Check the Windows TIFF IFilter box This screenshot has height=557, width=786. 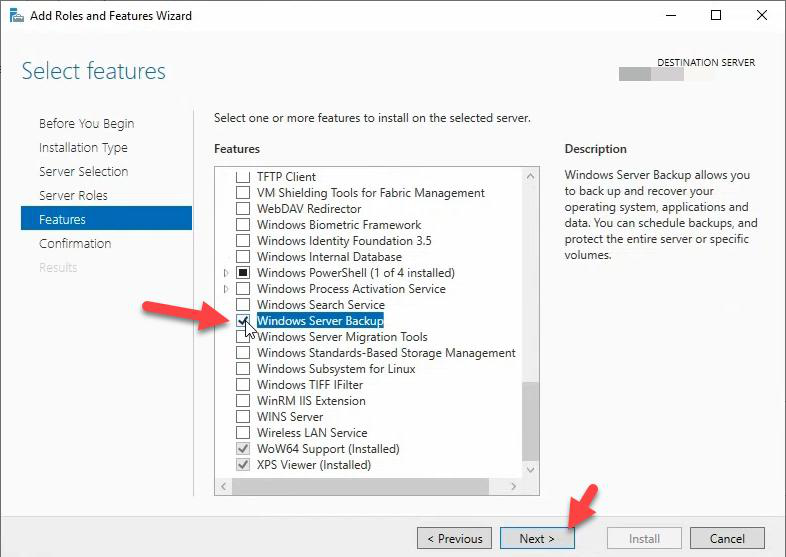coord(243,385)
